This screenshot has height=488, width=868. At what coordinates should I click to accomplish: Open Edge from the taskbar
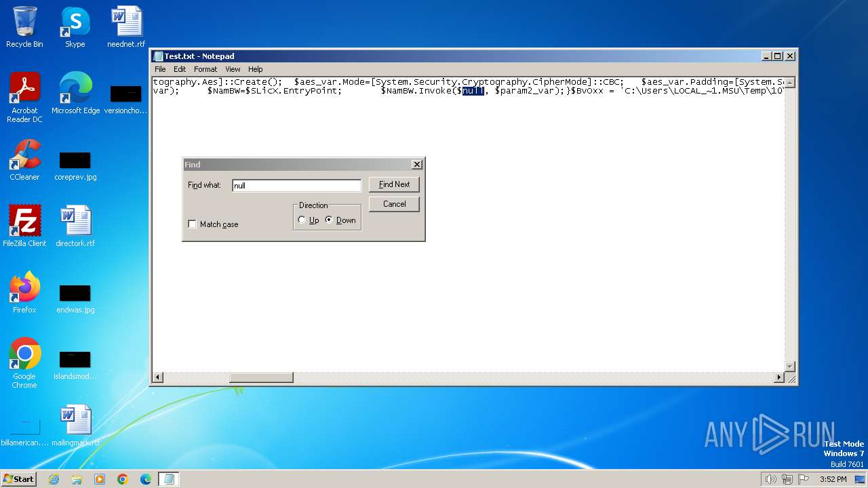[146, 479]
